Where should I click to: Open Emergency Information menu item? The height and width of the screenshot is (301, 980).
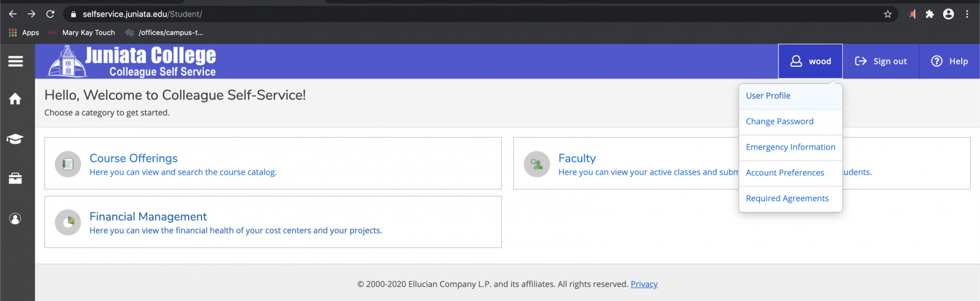tap(791, 148)
